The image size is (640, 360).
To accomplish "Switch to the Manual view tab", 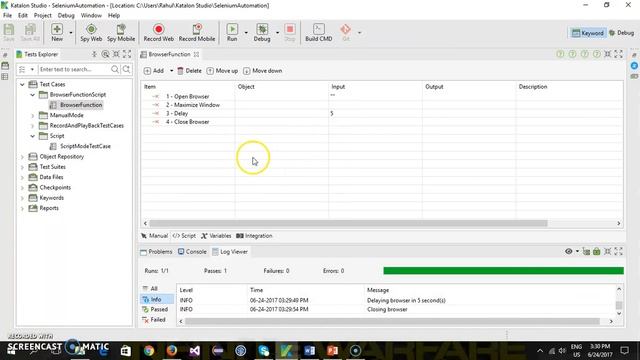I will pyautogui.click(x=154, y=236).
